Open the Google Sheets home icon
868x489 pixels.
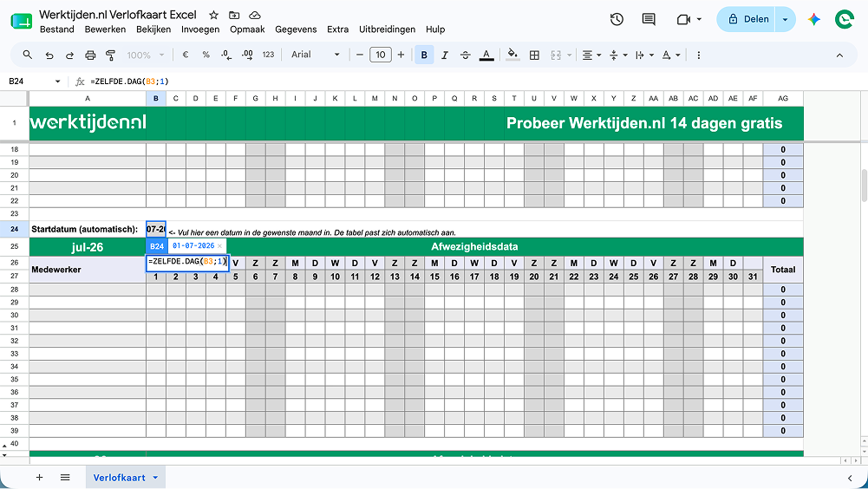21,22
